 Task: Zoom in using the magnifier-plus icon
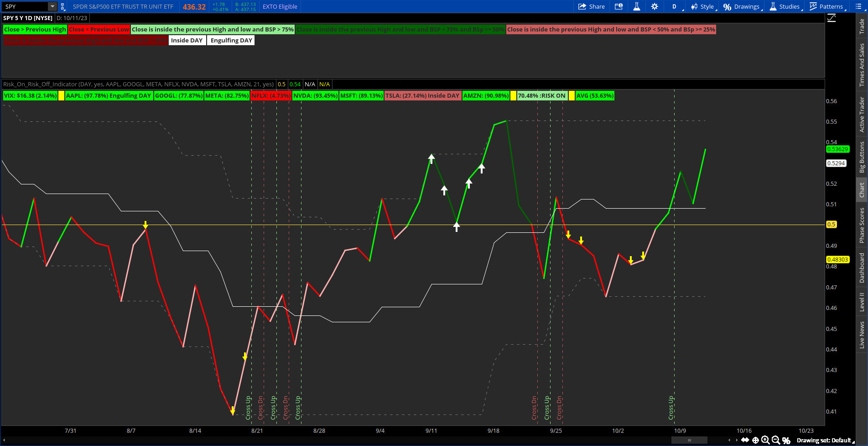pos(765,440)
